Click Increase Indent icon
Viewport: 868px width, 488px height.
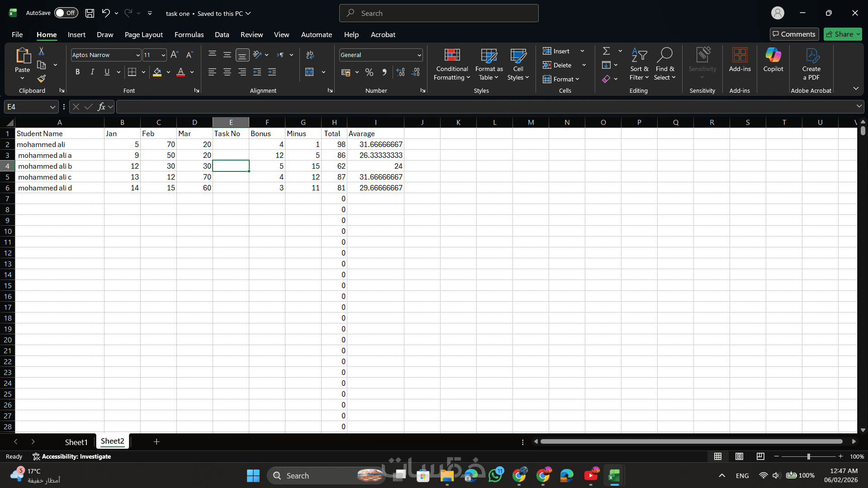click(272, 72)
